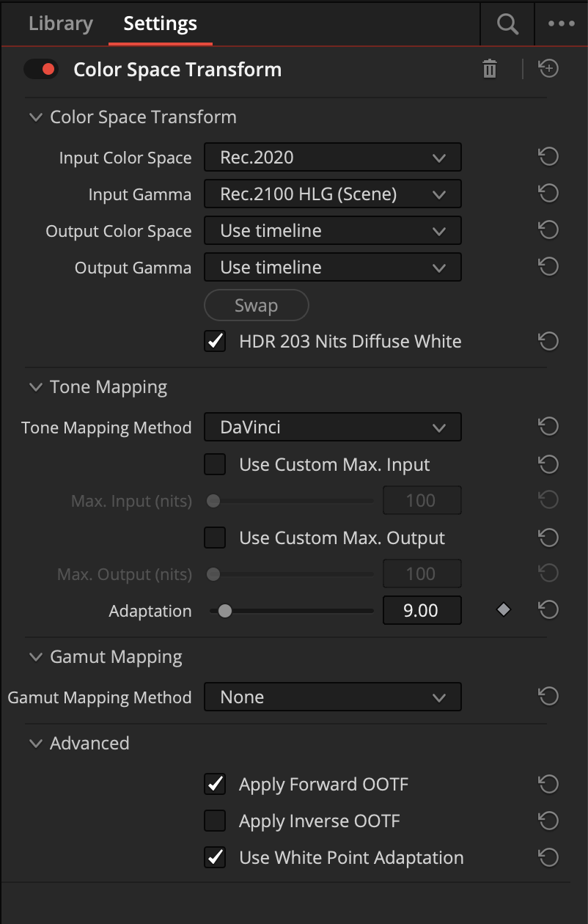Reset the Tone Mapping Method

click(548, 427)
